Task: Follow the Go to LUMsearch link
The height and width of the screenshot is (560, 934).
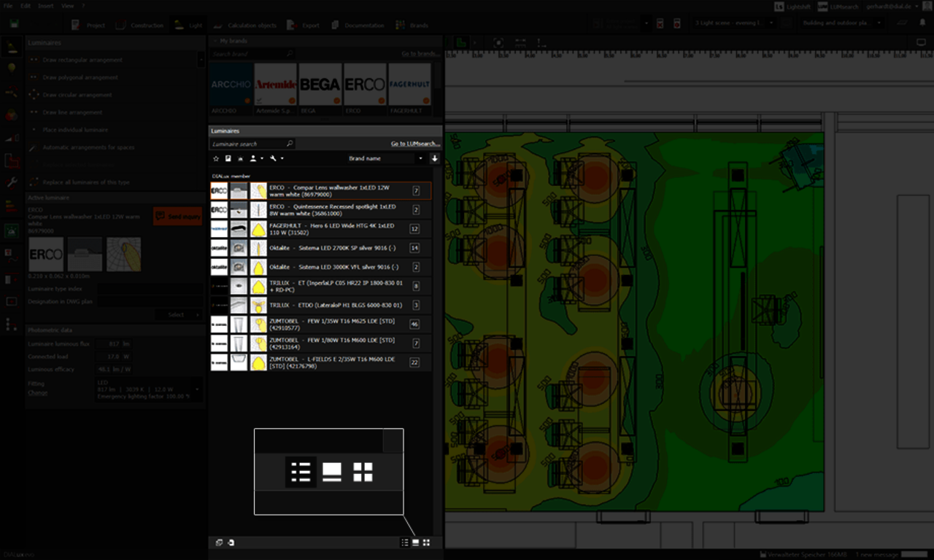Action: pyautogui.click(x=414, y=144)
